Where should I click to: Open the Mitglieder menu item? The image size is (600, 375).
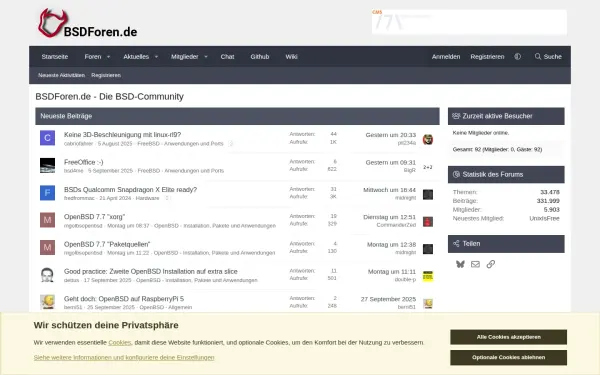click(x=184, y=57)
